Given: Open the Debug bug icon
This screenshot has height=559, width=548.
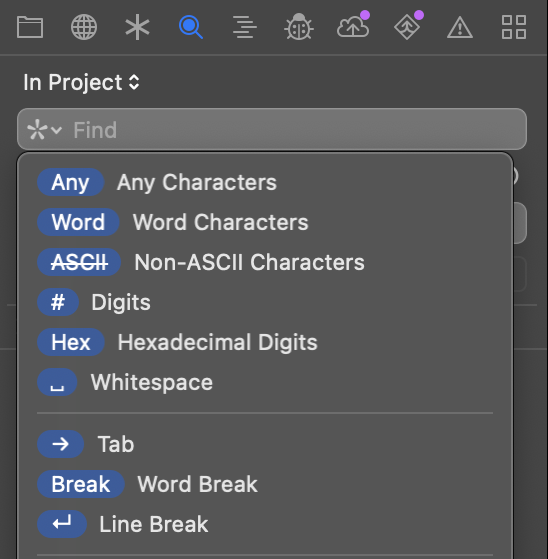Looking at the screenshot, I should 299,27.
